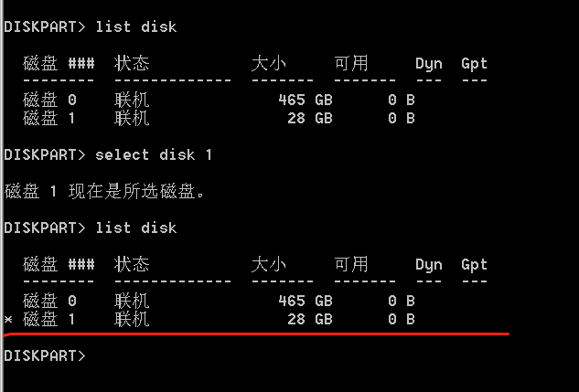Click the Gpt column header in the first table
The image size is (579, 392).
click(474, 64)
